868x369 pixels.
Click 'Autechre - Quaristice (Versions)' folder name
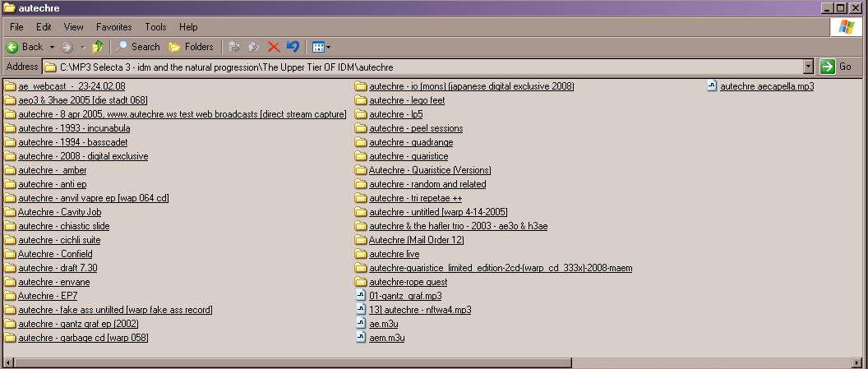click(430, 170)
